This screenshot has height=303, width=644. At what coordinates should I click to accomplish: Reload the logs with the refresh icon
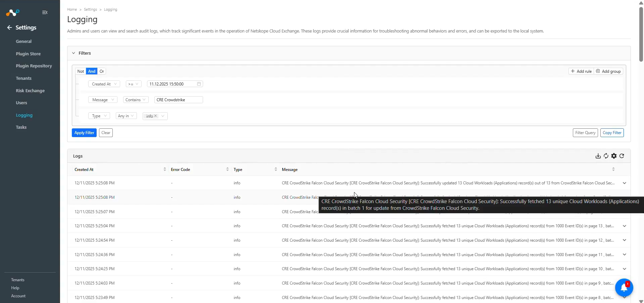point(622,156)
